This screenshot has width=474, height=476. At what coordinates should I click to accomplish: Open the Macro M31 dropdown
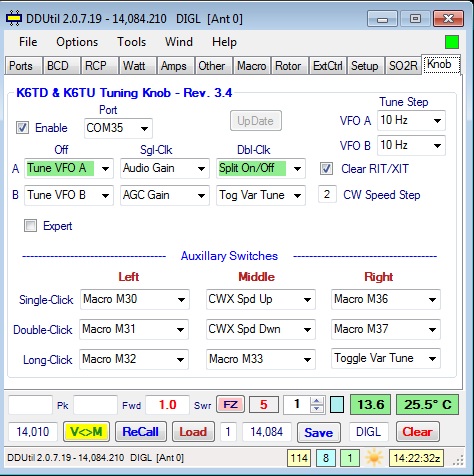point(134,329)
